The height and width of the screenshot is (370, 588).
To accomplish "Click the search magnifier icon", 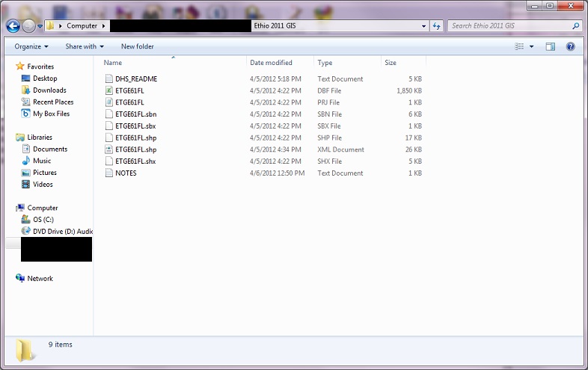I will coord(576,26).
